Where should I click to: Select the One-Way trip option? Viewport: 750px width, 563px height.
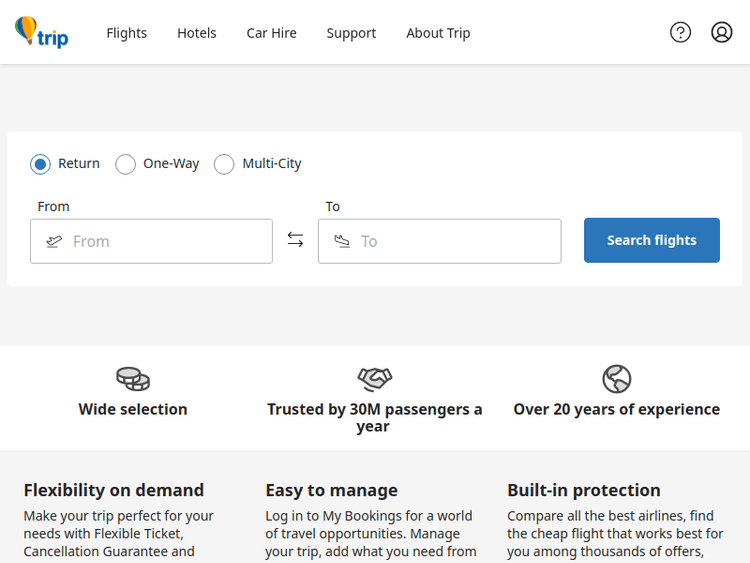125,164
